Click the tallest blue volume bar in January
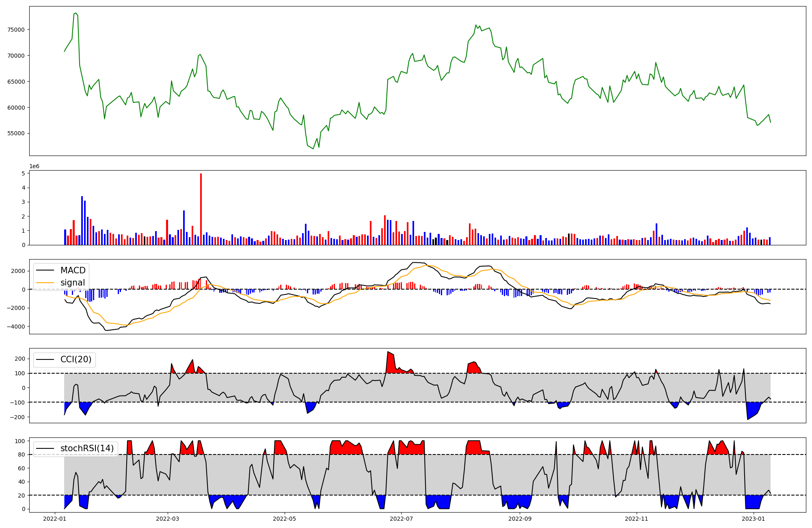Image resolution: width=812 pixels, height=528 pixels. click(x=82, y=220)
